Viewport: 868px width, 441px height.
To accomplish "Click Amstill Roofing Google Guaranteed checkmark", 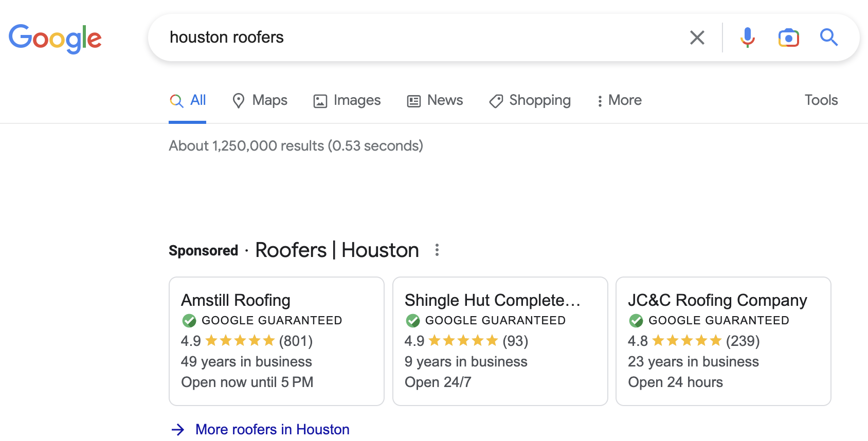I will click(x=189, y=321).
